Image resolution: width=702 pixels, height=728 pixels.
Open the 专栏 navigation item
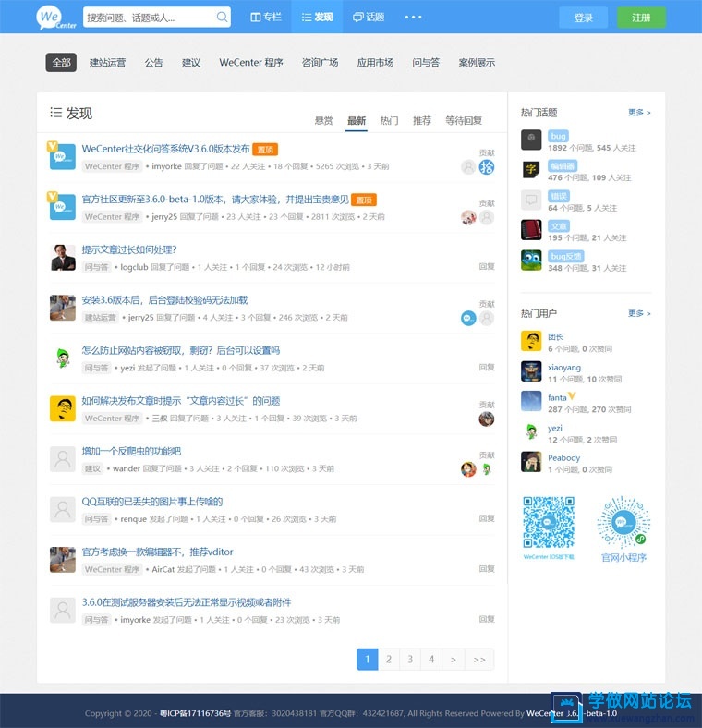point(266,18)
